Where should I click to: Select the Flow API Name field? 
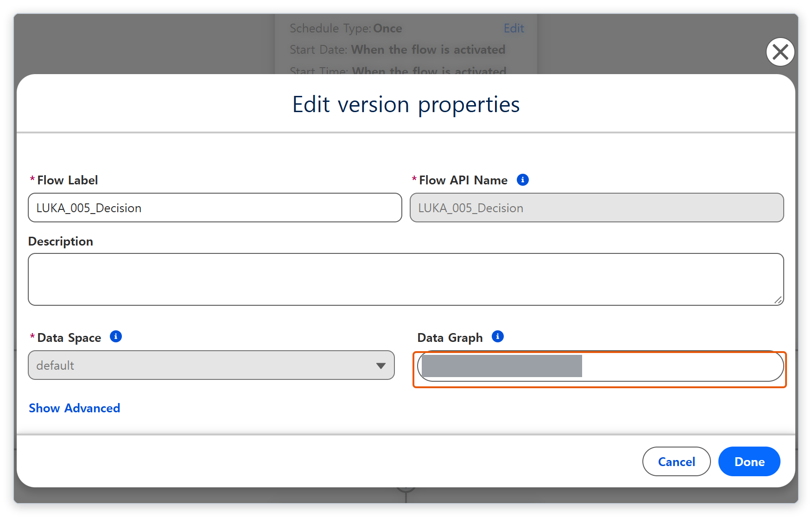(x=597, y=208)
